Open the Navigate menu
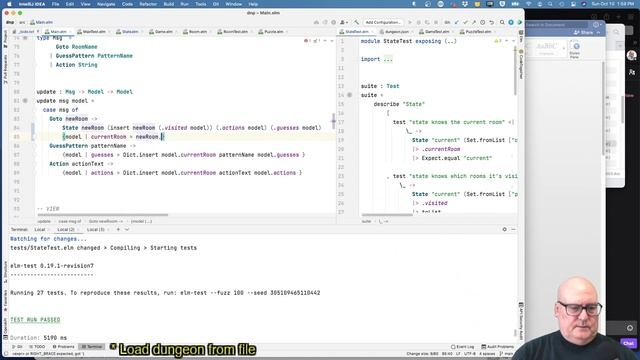This screenshot has height=360, width=640. coord(106,4)
